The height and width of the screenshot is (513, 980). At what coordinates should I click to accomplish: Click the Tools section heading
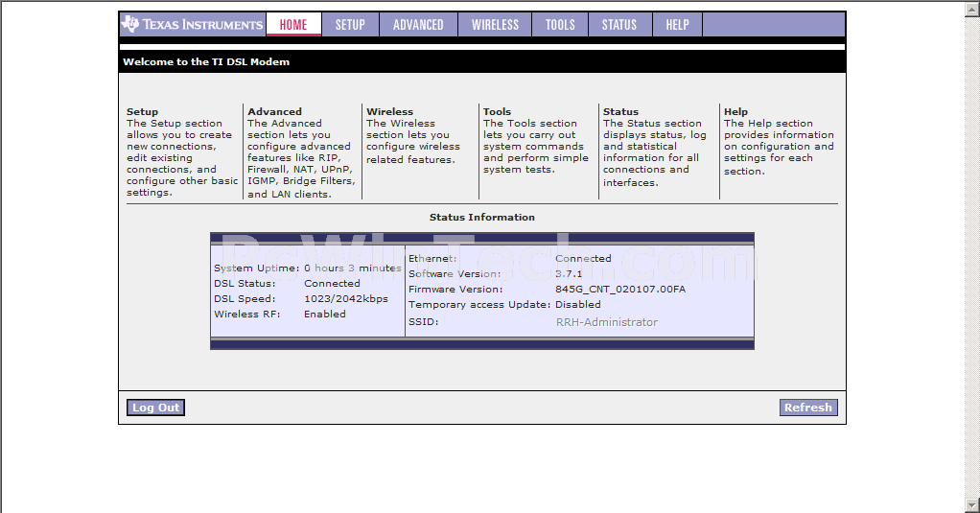pyautogui.click(x=497, y=112)
